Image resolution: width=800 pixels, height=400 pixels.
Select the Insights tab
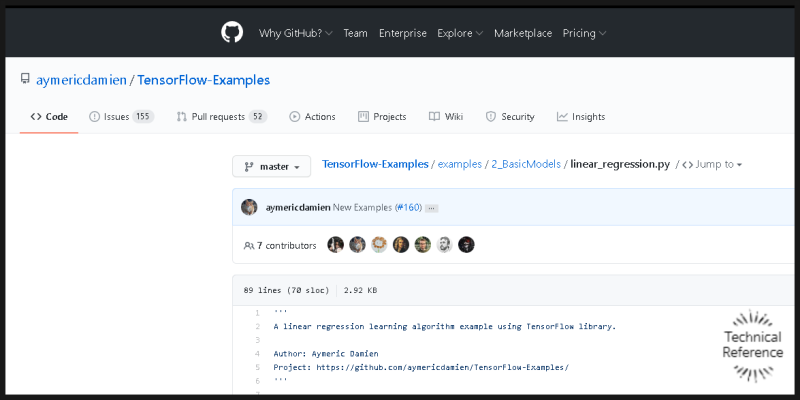tap(581, 117)
